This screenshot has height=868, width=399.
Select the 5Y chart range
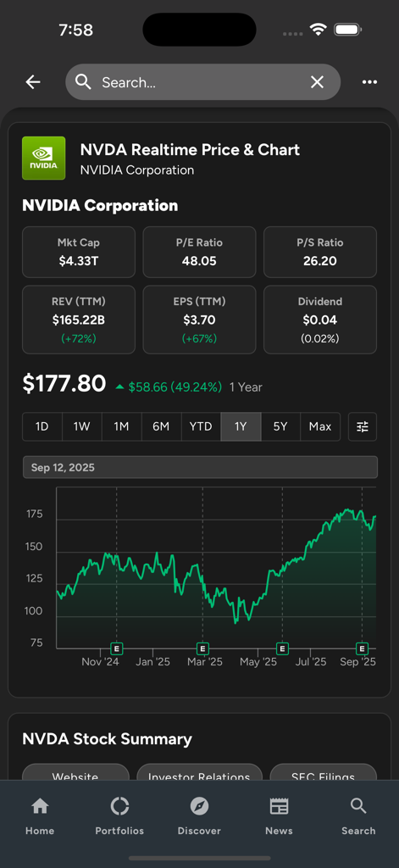pyautogui.click(x=280, y=427)
